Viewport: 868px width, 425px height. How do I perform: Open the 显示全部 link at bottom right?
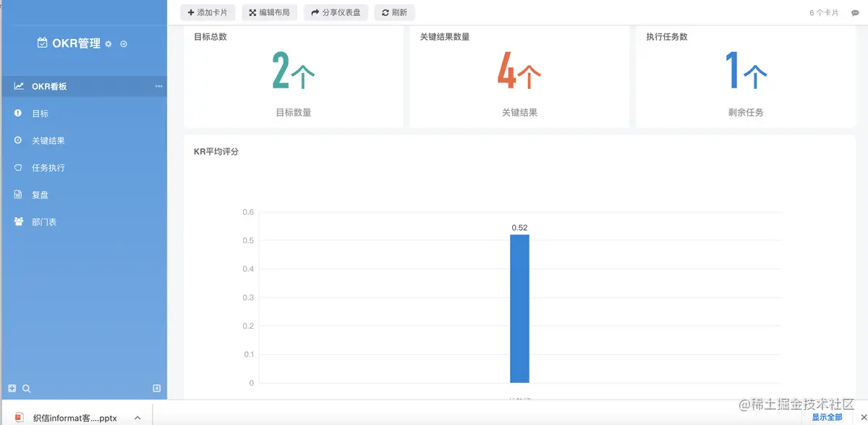pyautogui.click(x=827, y=416)
